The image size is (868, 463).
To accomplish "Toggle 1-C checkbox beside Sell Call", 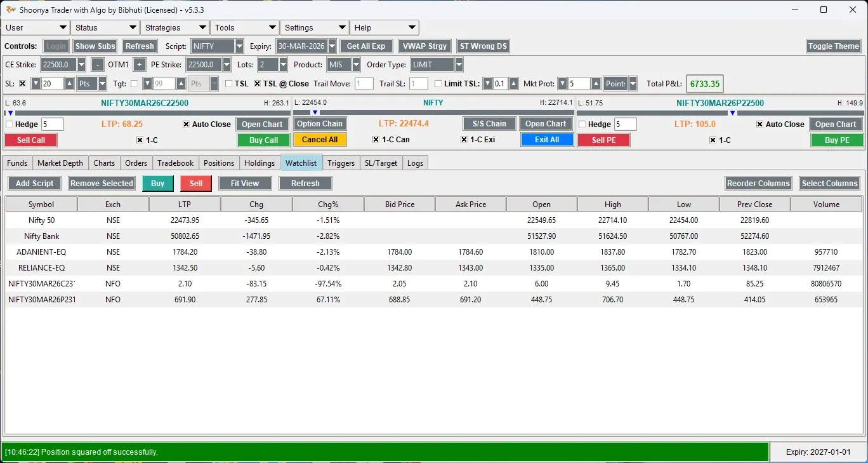I will pos(140,140).
